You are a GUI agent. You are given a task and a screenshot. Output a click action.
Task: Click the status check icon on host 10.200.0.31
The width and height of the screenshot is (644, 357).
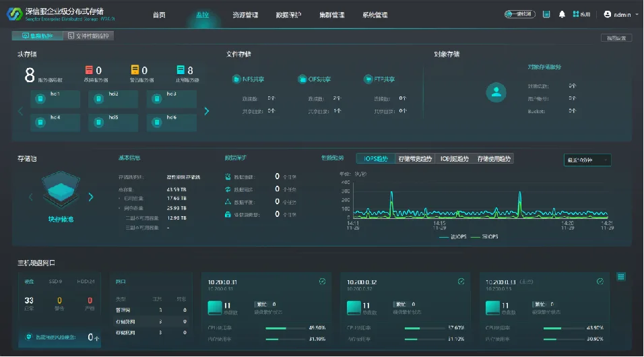[323, 282]
